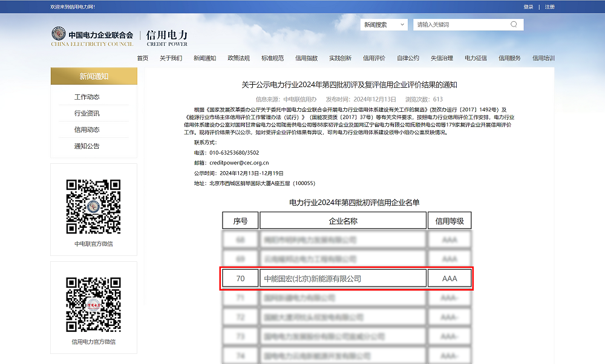Screen dimensions: 605x364
Task: Click the 信用电力 CREDIT POWER logo text
Action: [167, 38]
